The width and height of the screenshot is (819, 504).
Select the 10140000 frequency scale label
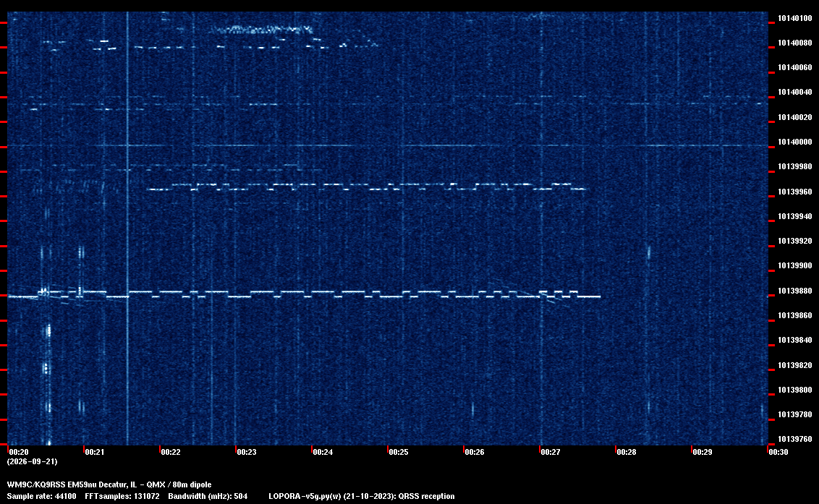pyautogui.click(x=795, y=142)
